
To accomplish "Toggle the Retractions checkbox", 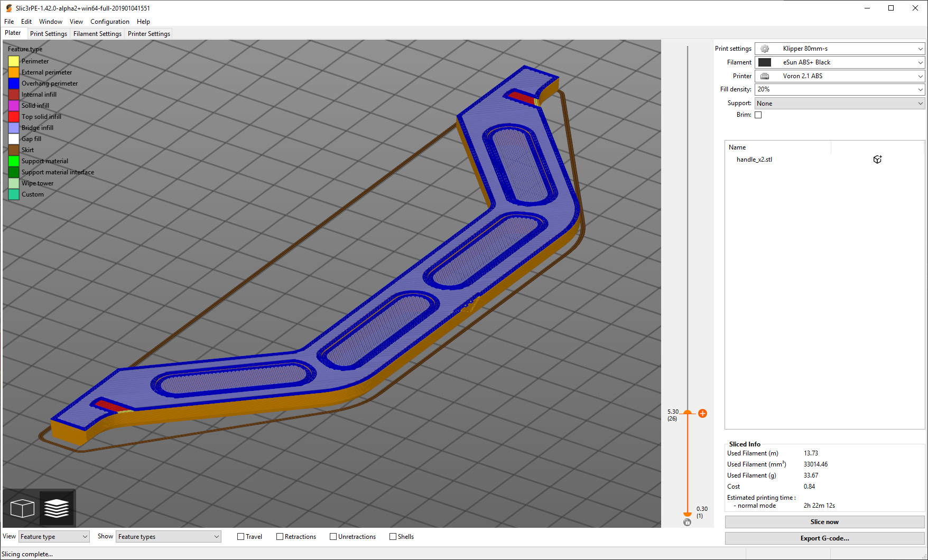I will click(280, 536).
